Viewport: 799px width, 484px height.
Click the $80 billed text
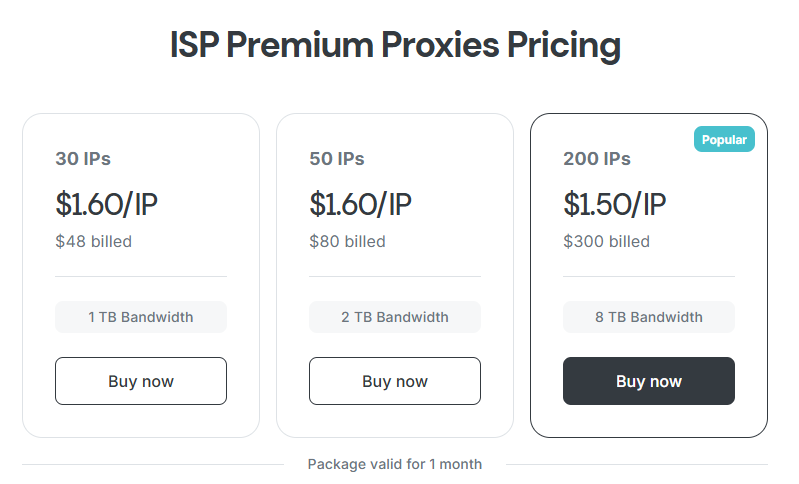coord(348,241)
